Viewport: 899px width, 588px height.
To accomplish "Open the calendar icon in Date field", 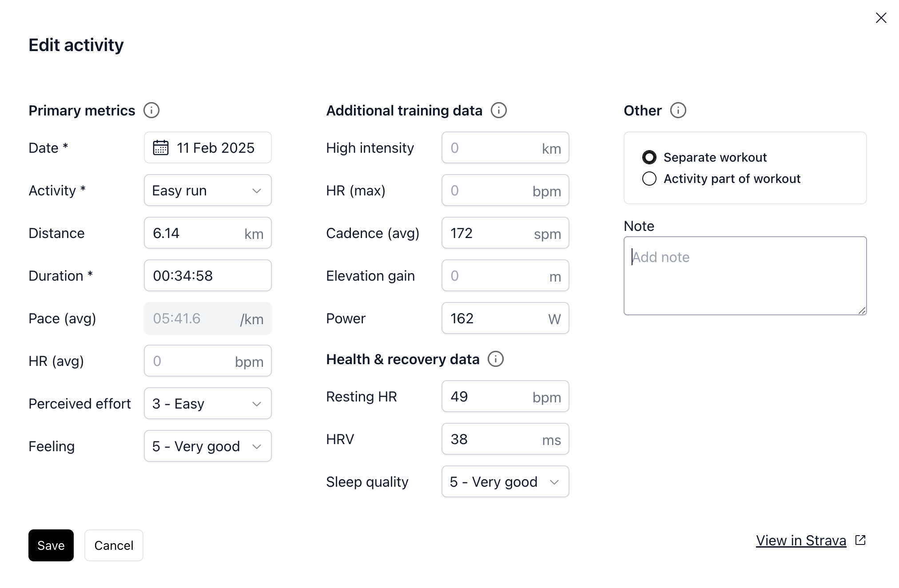I will pos(161,147).
